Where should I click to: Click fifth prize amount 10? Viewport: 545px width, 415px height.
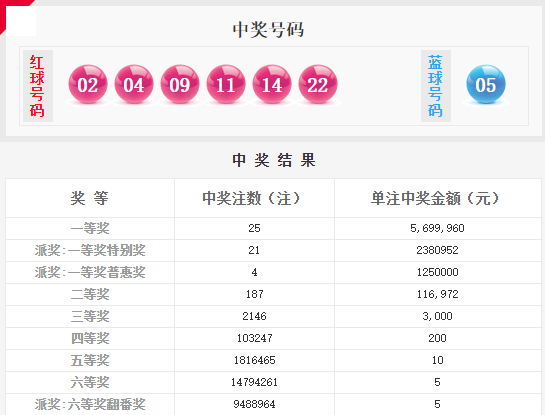437,360
